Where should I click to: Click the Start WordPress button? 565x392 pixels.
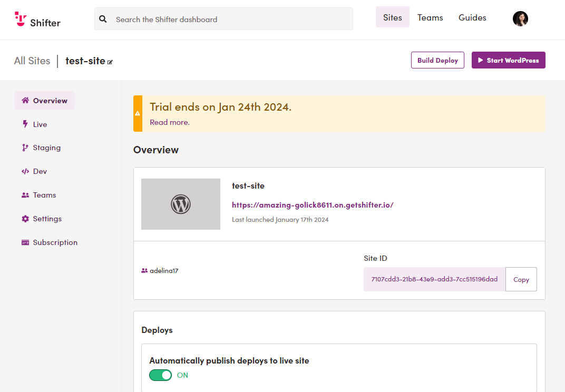tap(508, 60)
